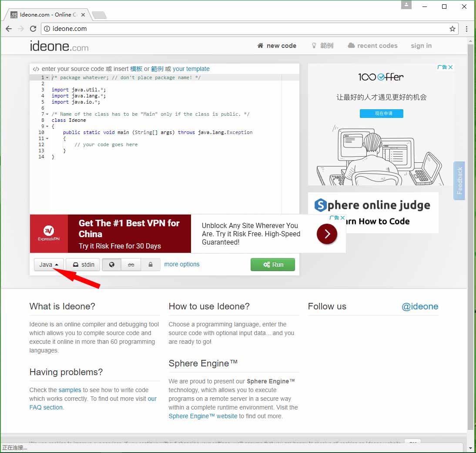Click the scrollbar down arrow
This screenshot has width=476, height=453.
(x=470, y=448)
